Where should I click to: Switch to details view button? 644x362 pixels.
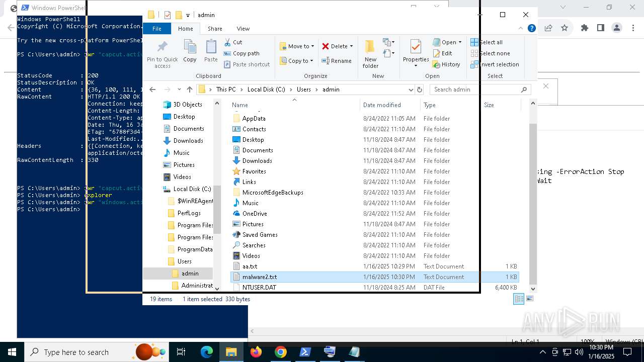pyautogui.click(x=519, y=299)
